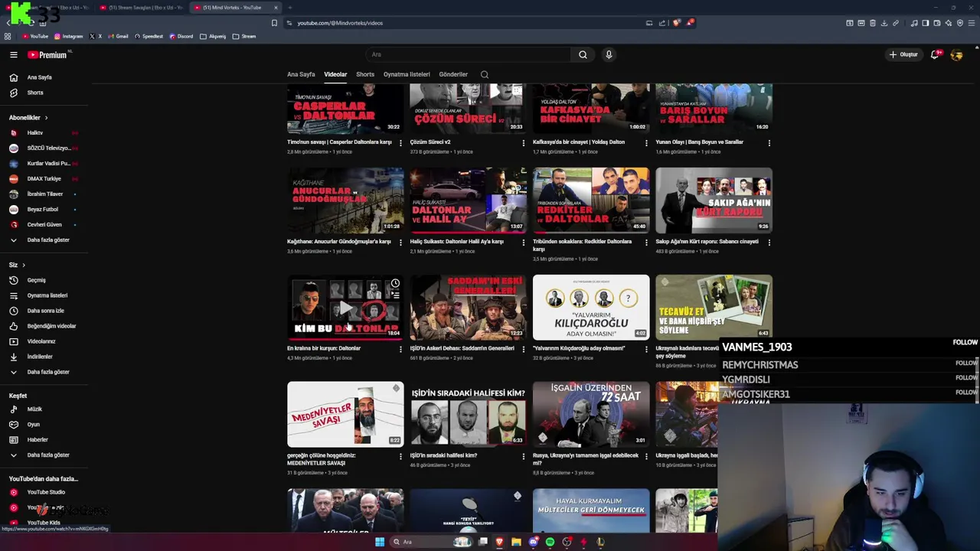Toggle the Brave sidebar panel icon
This screenshot has height=551, width=980.
[925, 23]
